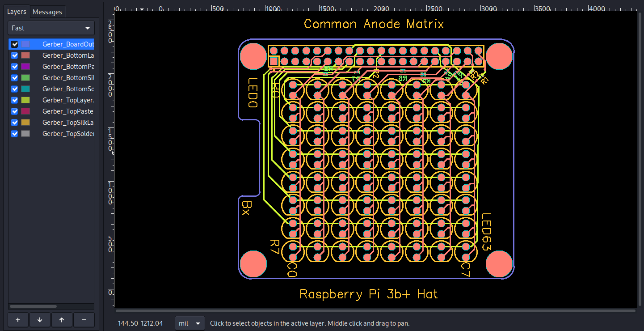Select the Gerber_TopLayer layer name

pyautogui.click(x=68, y=100)
